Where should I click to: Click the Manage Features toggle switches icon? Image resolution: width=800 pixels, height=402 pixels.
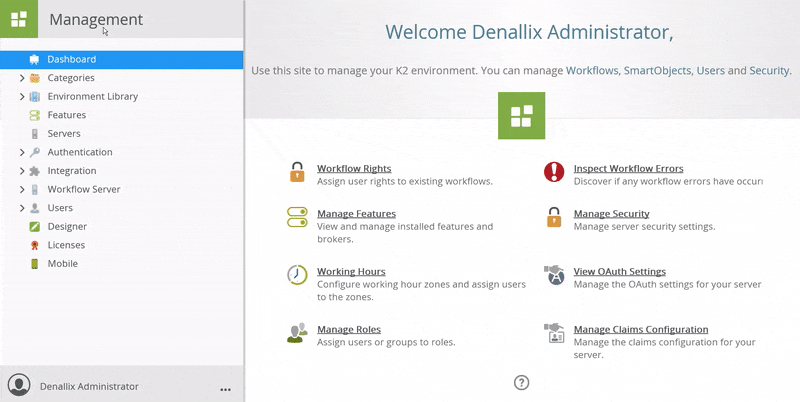pyautogui.click(x=296, y=218)
